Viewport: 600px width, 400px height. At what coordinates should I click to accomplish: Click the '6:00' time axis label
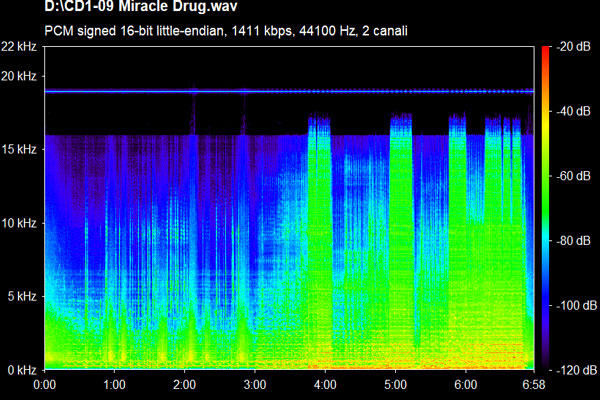click(x=466, y=384)
